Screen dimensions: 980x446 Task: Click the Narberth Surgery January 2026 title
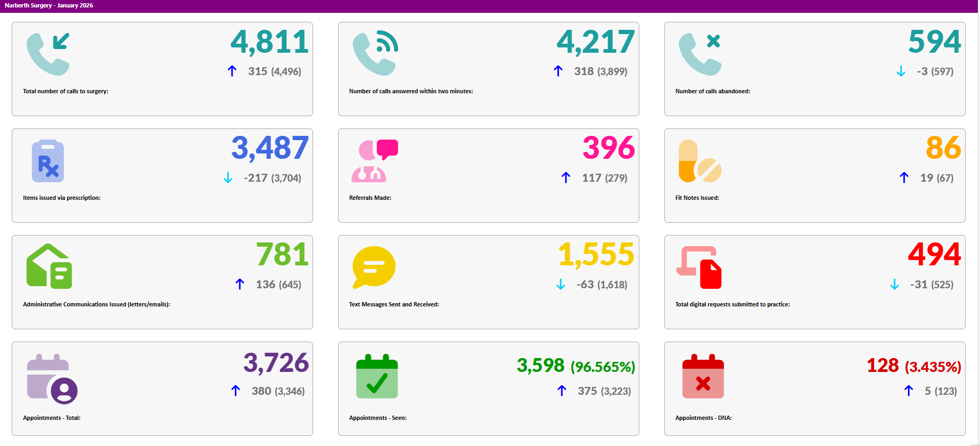pyautogui.click(x=49, y=5)
